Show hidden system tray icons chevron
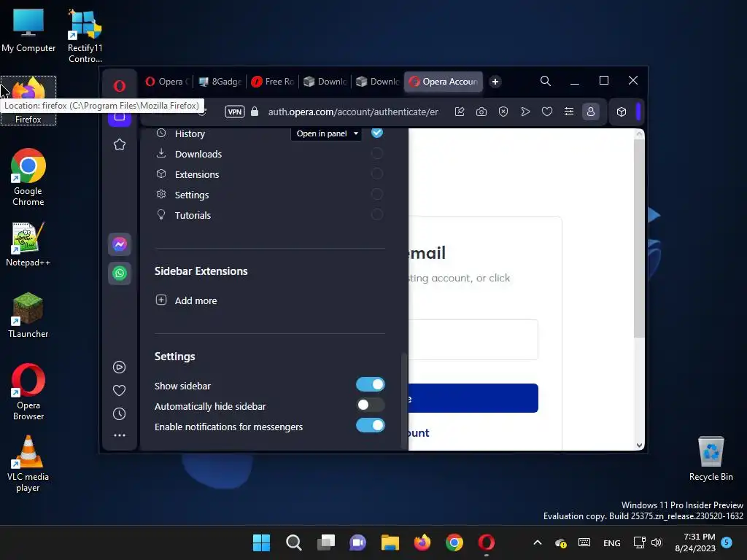Screen dimensions: 747x560 pyautogui.click(x=538, y=542)
